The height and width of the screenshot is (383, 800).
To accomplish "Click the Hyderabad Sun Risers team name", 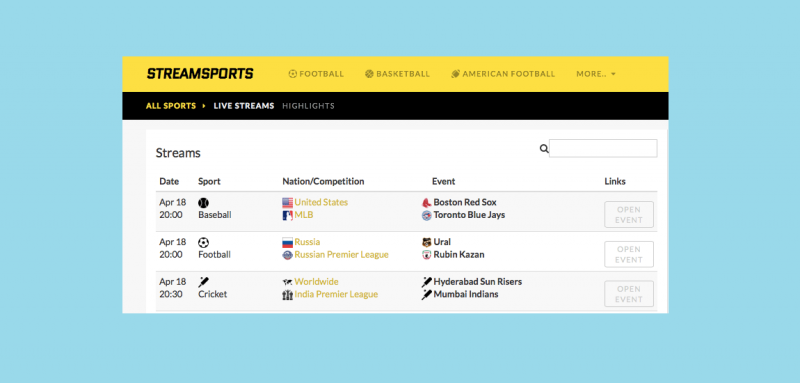I will [478, 282].
